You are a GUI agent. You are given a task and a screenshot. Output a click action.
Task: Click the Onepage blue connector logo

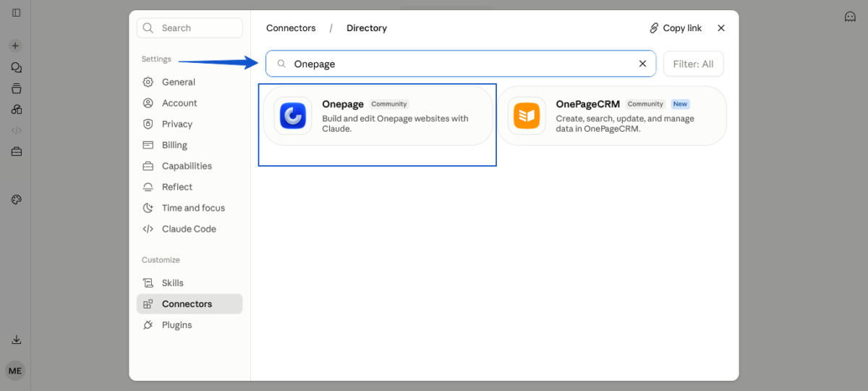pyautogui.click(x=293, y=116)
